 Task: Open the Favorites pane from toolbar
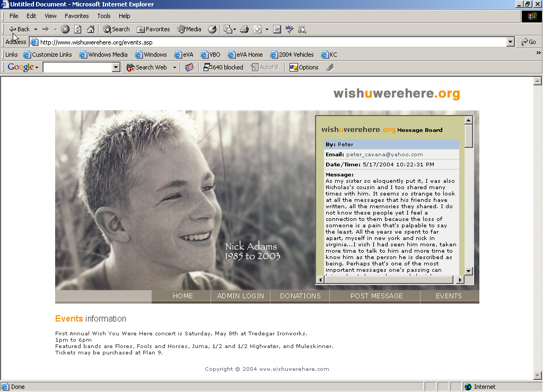click(153, 30)
